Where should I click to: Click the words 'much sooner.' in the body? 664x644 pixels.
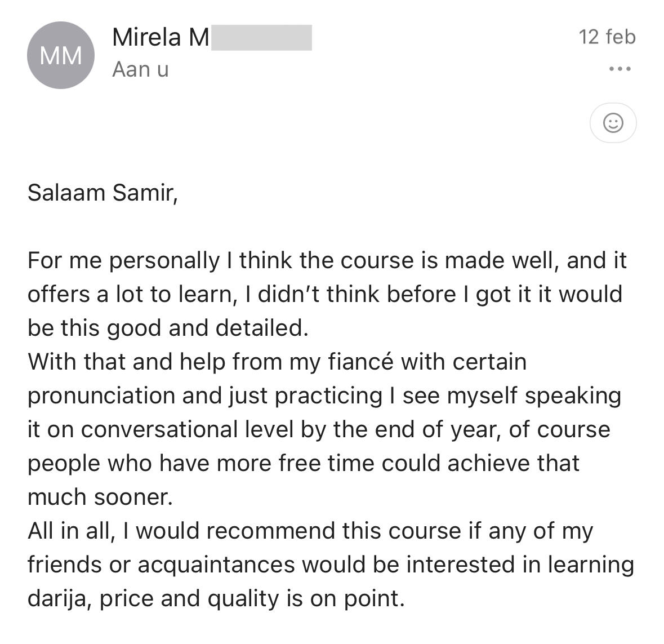click(100, 497)
